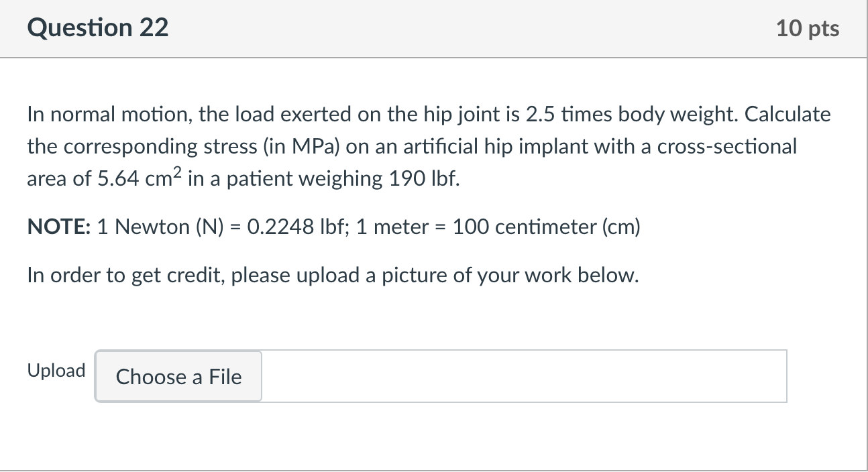Activate Choose a File for your work photo
The height and width of the screenshot is (472, 868).
click(x=178, y=377)
